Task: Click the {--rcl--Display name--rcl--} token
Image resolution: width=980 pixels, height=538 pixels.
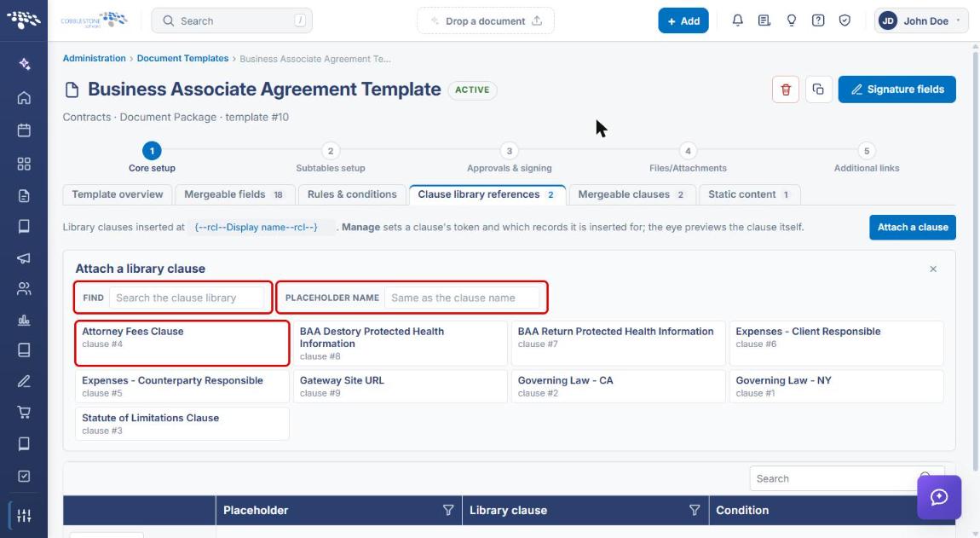Action: [257, 227]
